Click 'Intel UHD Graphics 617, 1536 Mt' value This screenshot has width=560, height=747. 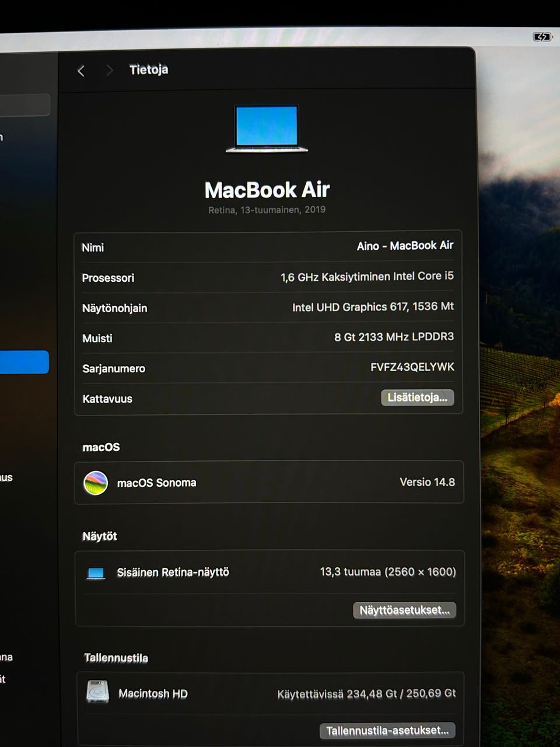tap(373, 307)
